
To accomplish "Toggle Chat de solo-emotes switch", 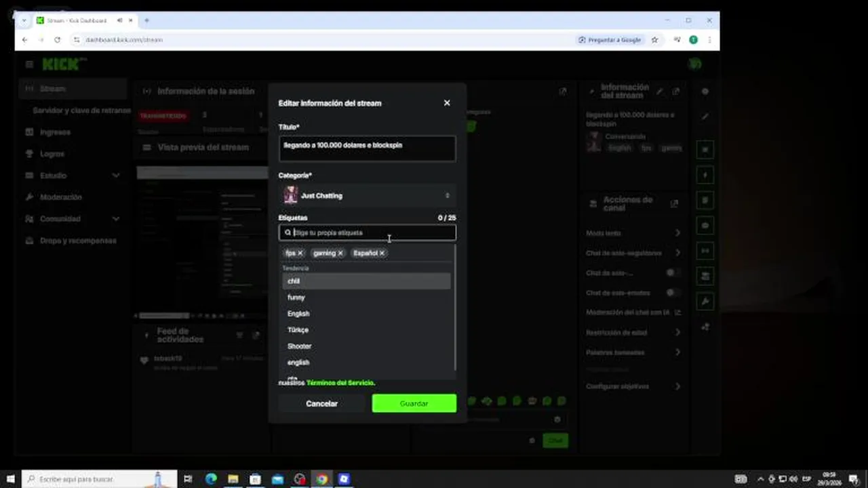I will [x=673, y=293].
